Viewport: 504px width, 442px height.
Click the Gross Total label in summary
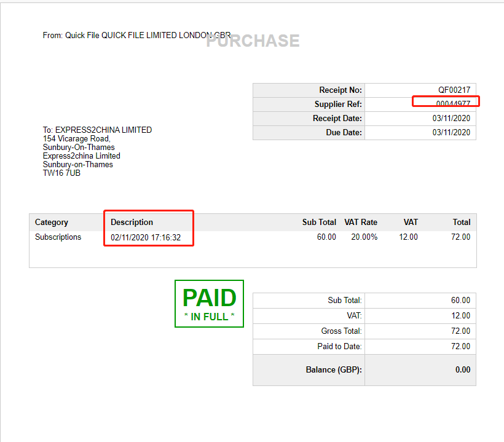tap(341, 331)
